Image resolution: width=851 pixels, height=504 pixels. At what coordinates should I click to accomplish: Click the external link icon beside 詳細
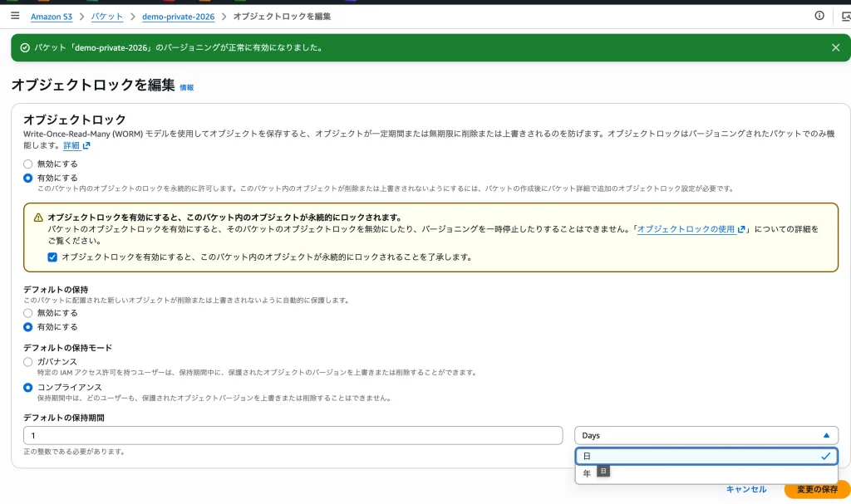tap(86, 145)
